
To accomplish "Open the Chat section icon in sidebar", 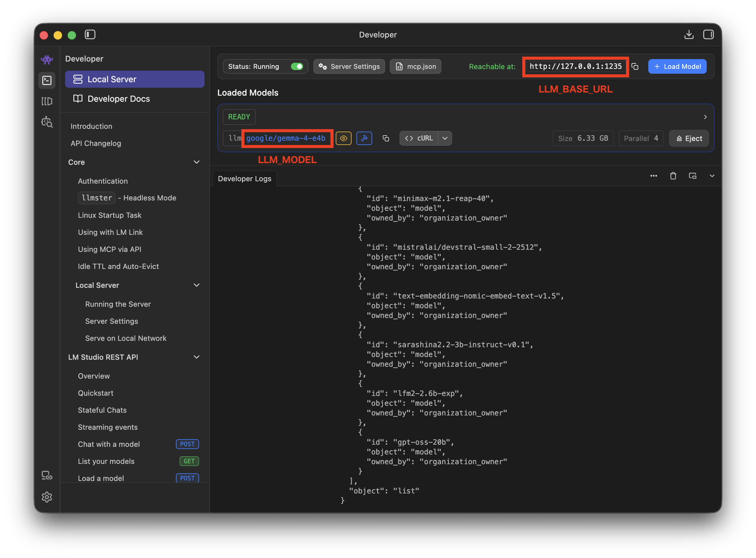I will click(x=47, y=60).
